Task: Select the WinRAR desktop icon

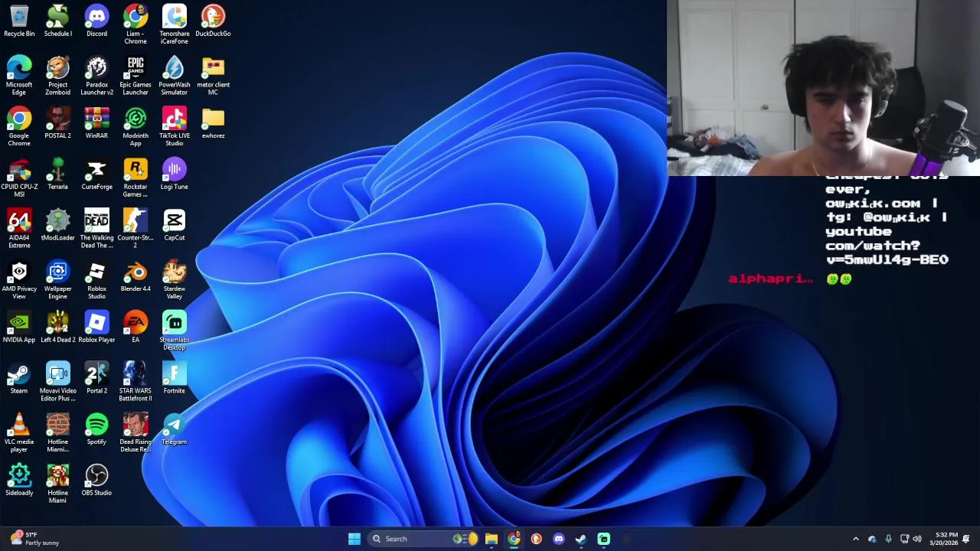Action: 96,123
